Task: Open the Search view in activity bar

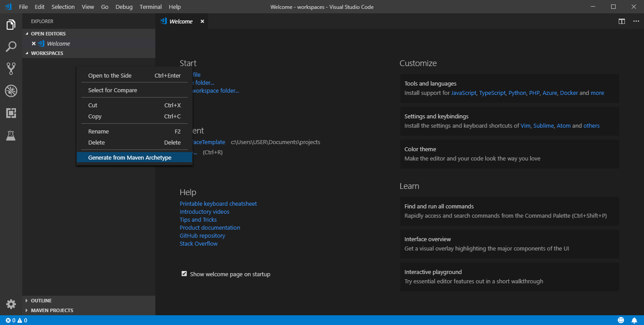Action: point(11,46)
